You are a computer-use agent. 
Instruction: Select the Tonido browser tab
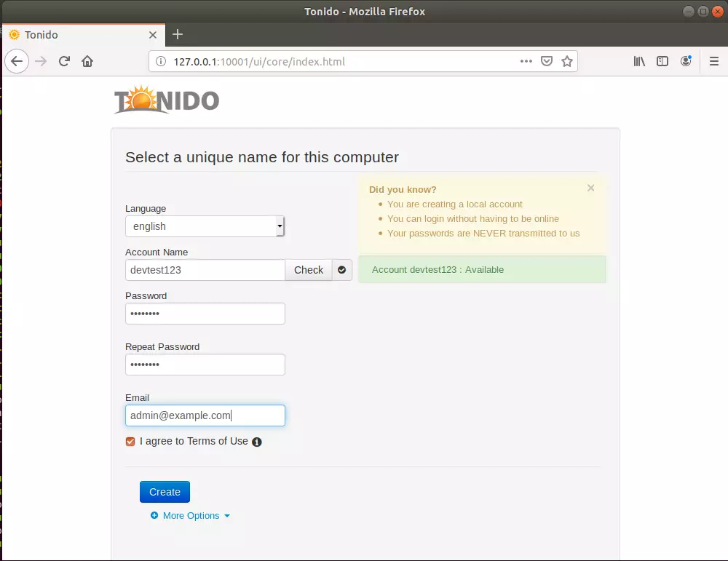coord(84,35)
